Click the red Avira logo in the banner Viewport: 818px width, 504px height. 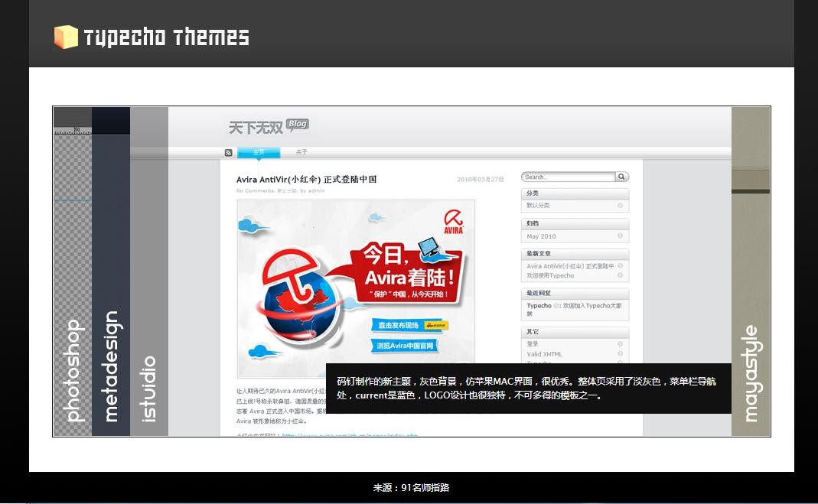(453, 222)
